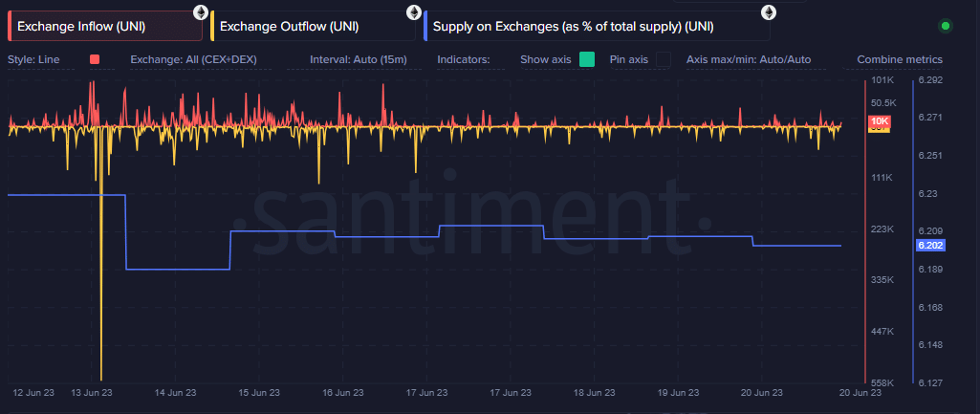Click the 6.23 axis value
Viewport: 980px width, 414px height.
[928, 194]
